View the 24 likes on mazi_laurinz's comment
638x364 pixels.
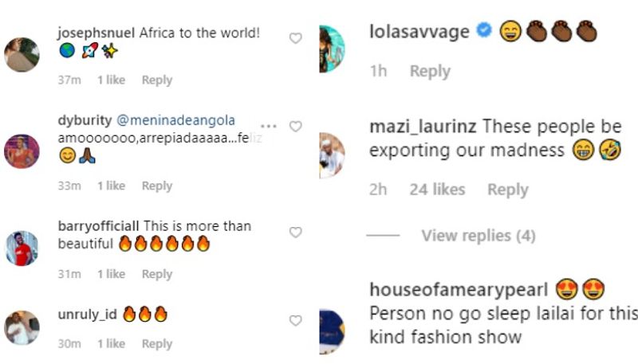tap(437, 190)
